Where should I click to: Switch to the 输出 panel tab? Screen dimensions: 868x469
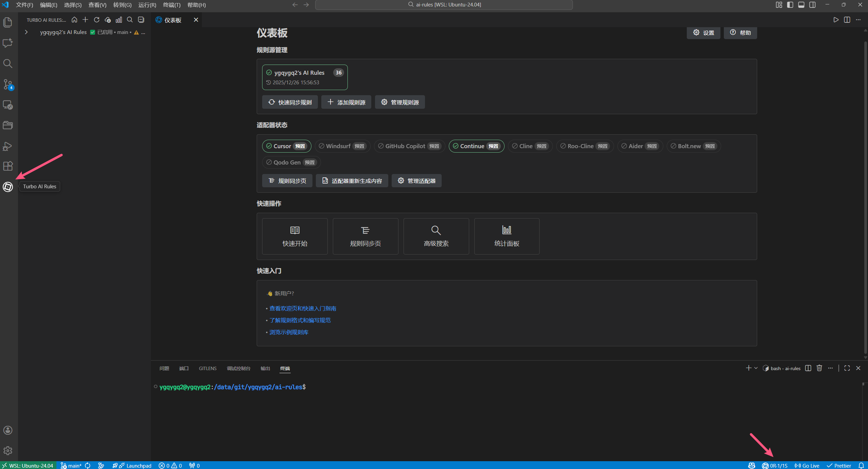(x=265, y=368)
